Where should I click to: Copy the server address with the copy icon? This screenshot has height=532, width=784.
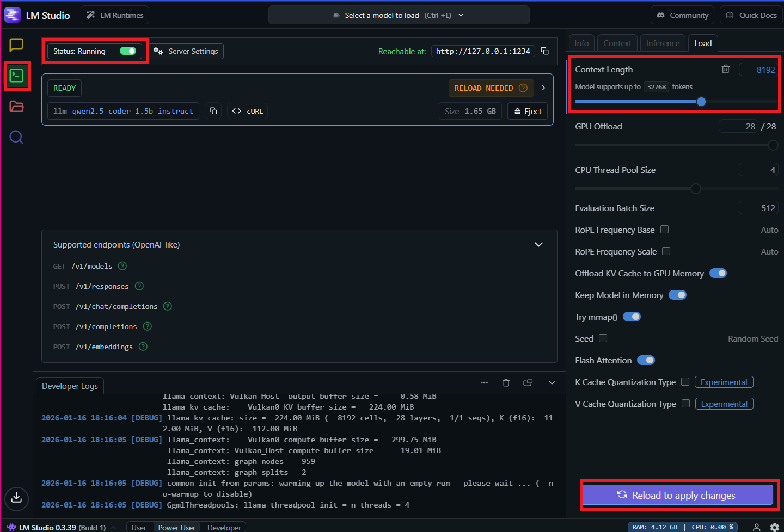pos(545,51)
